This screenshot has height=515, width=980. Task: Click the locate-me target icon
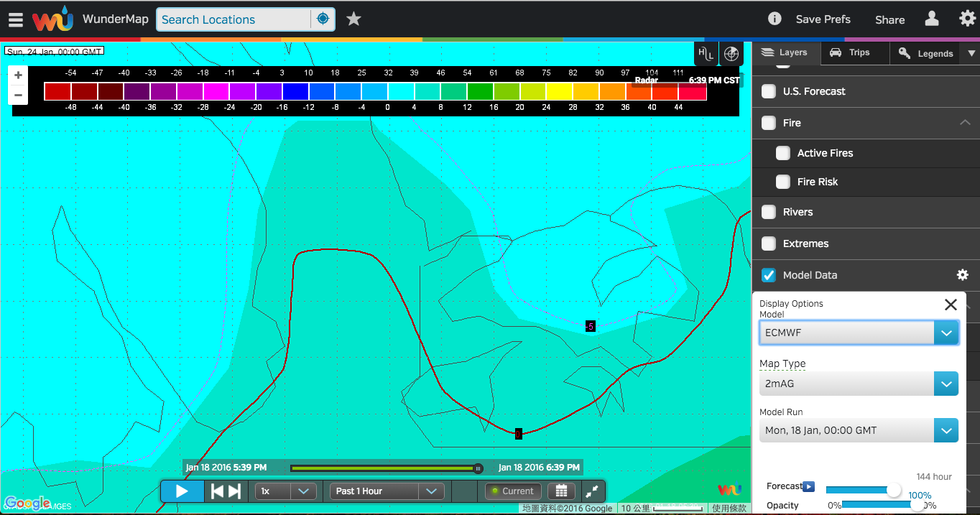coord(323,19)
